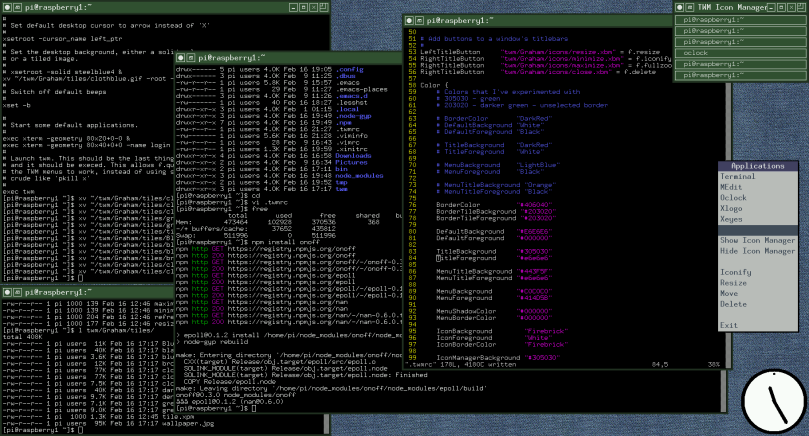809x436 pixels.
Task: Click the far-right nested-squares resize button of the xsetroot terminal
Action: pyautogui.click(x=323, y=7)
